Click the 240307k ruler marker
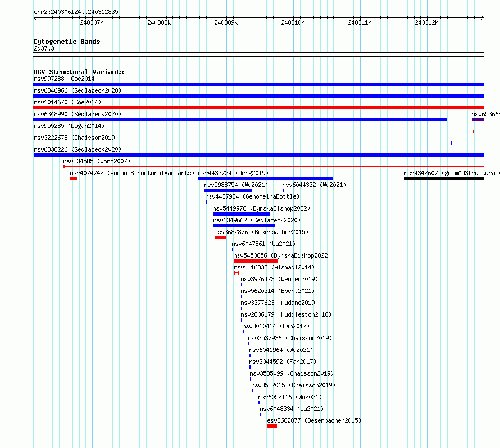 click(92, 22)
